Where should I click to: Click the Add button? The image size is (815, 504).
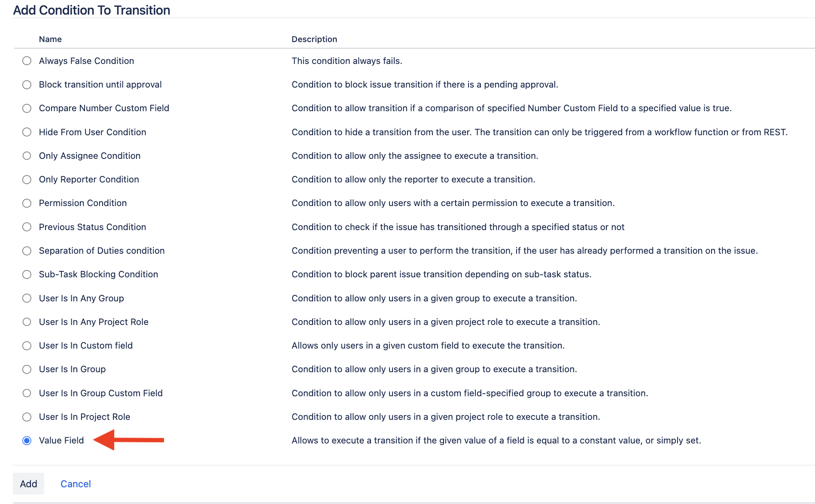28,484
